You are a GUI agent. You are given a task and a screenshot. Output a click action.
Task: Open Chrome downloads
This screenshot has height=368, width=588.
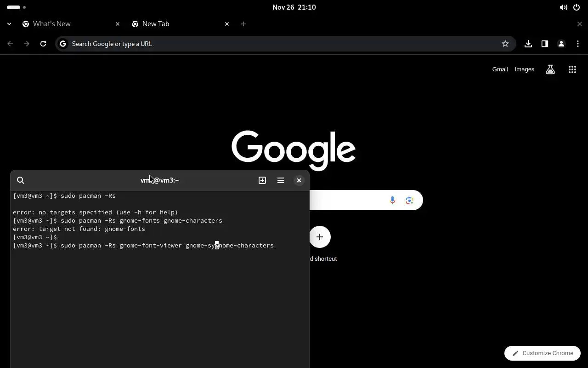528,44
